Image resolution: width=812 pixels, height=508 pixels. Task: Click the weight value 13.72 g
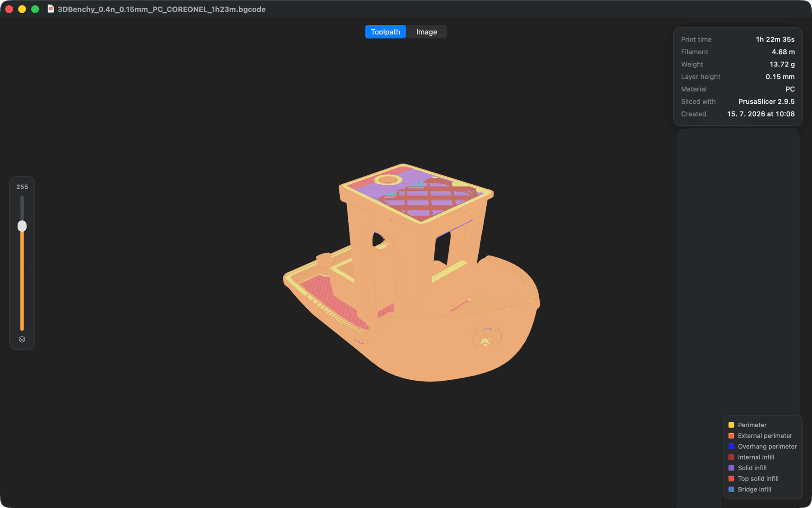click(x=782, y=64)
